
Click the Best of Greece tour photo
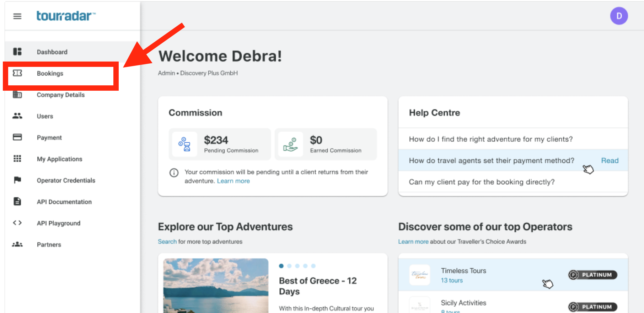(x=216, y=286)
